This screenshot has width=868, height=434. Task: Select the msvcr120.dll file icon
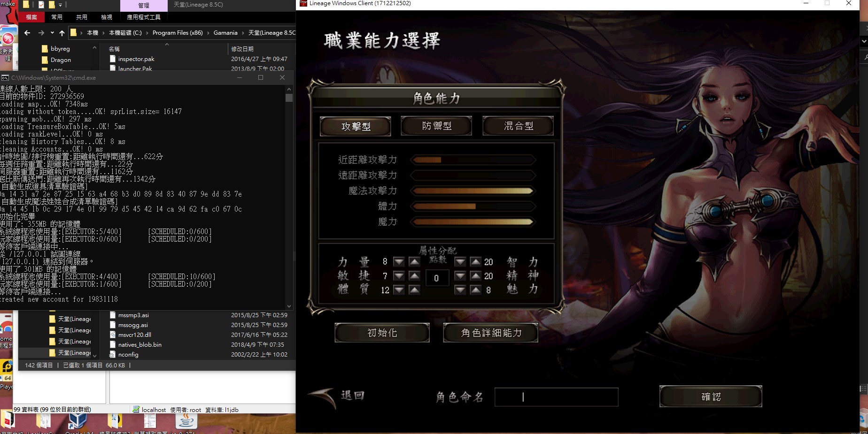[113, 335]
